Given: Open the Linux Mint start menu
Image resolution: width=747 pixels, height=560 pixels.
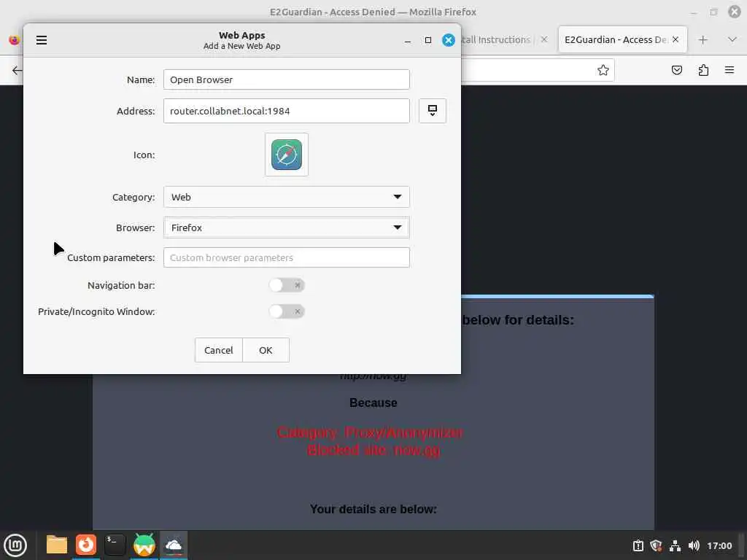Looking at the screenshot, I should [15, 545].
